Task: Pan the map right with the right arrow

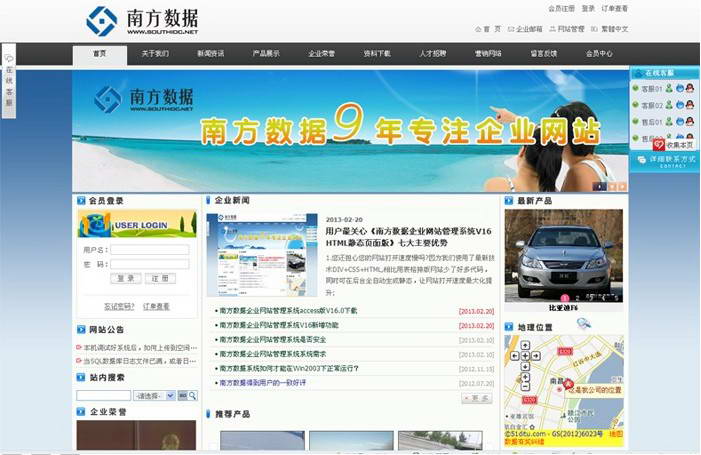Action: coord(536,356)
